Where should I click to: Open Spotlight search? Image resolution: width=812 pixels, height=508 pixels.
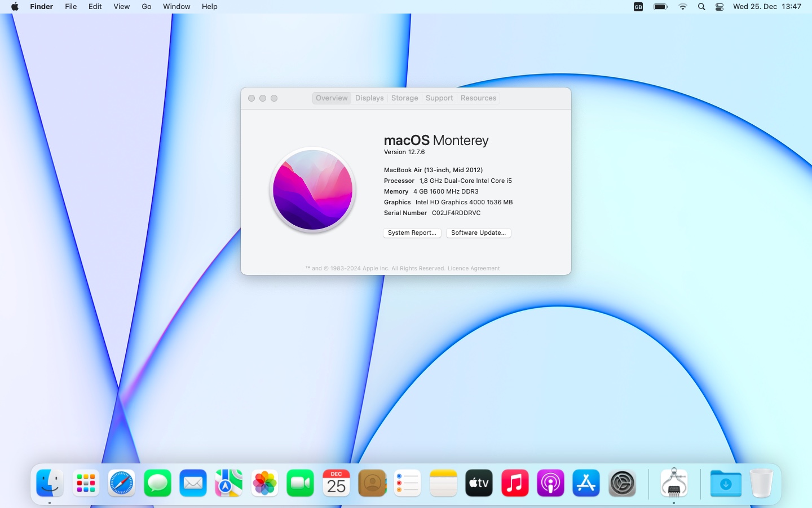[x=701, y=7]
